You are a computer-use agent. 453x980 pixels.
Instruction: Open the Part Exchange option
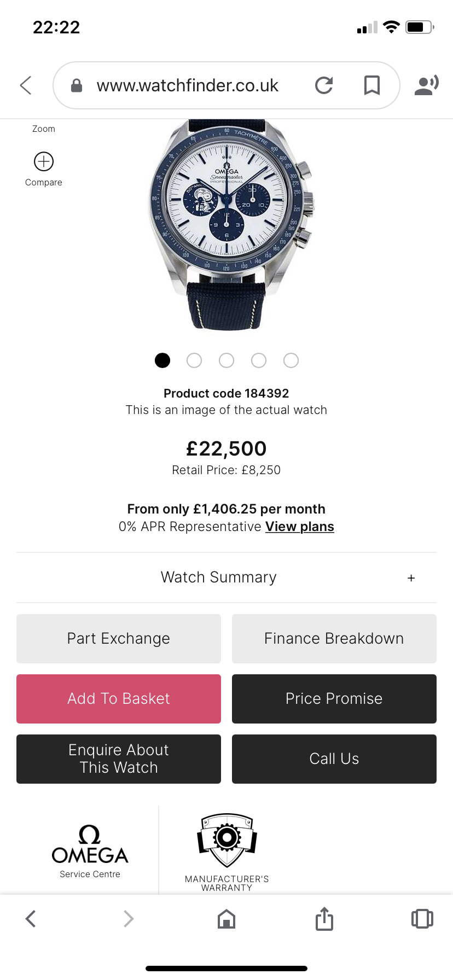[x=119, y=639]
